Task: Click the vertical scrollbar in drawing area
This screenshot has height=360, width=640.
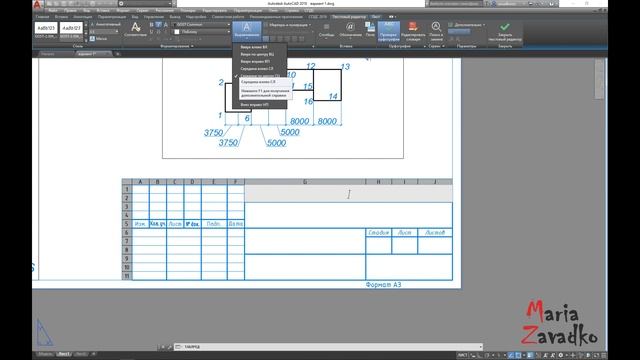Action: coord(599,78)
